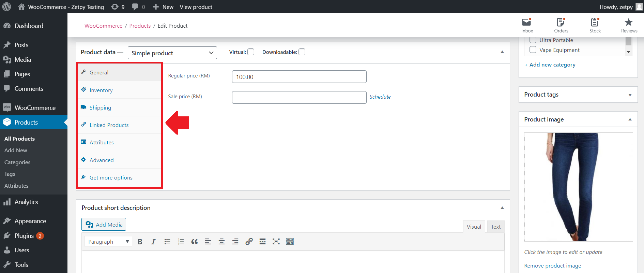This screenshot has width=644, height=273.
Task: Open the updates icon showing 9
Action: [118, 7]
